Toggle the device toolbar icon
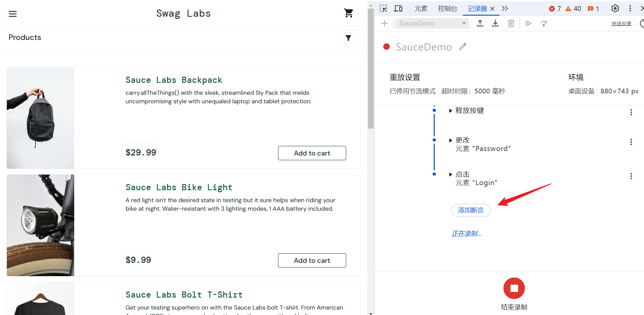This screenshot has width=644, height=315. pos(398,9)
